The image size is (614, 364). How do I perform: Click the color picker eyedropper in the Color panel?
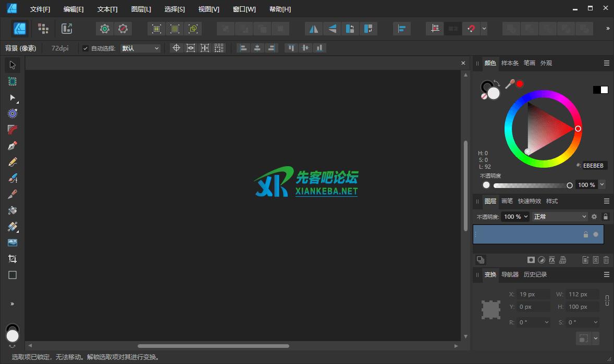tap(510, 84)
